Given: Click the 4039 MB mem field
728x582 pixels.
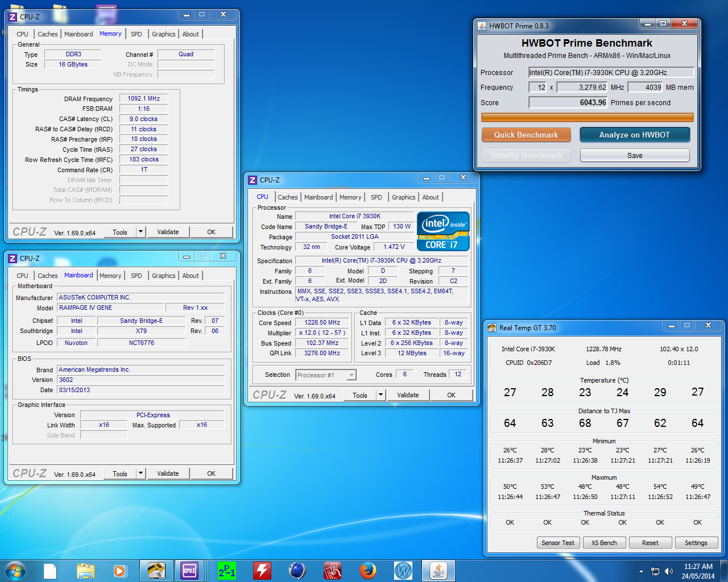Looking at the screenshot, I should coord(646,87).
